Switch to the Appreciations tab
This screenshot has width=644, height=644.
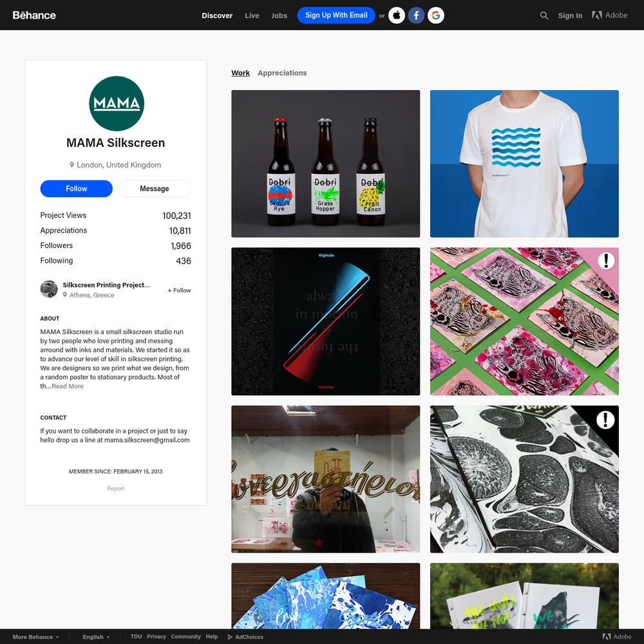282,73
